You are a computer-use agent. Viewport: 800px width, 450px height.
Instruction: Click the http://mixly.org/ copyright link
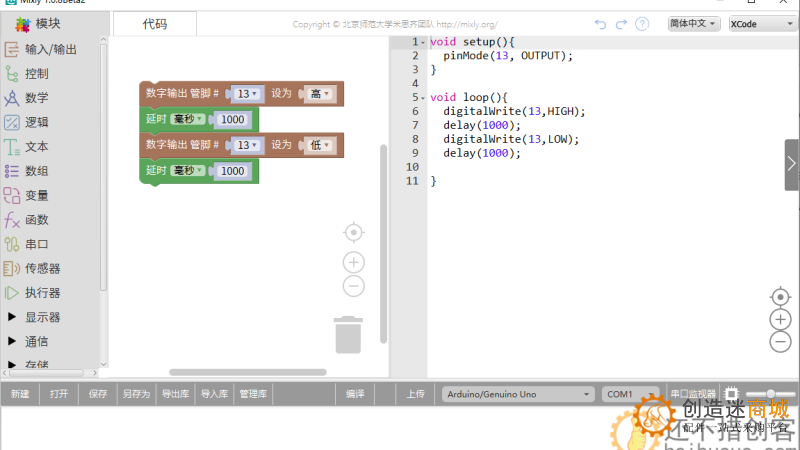click(467, 24)
